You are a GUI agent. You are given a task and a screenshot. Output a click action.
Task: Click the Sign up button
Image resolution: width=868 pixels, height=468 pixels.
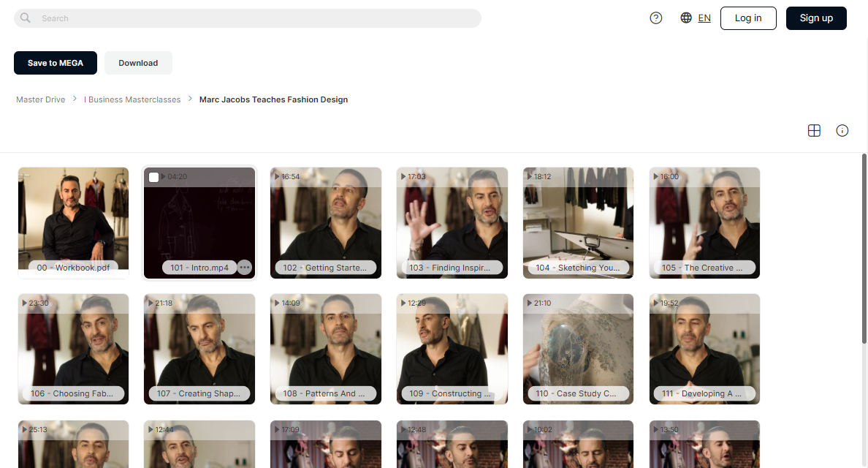816,18
